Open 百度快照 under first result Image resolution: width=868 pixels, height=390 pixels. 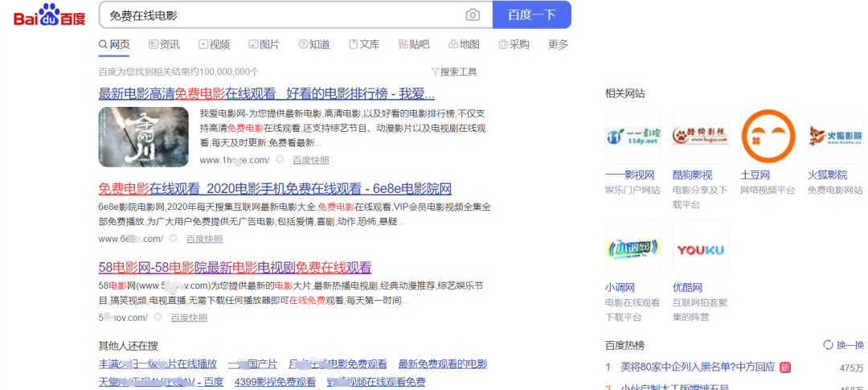pos(310,160)
